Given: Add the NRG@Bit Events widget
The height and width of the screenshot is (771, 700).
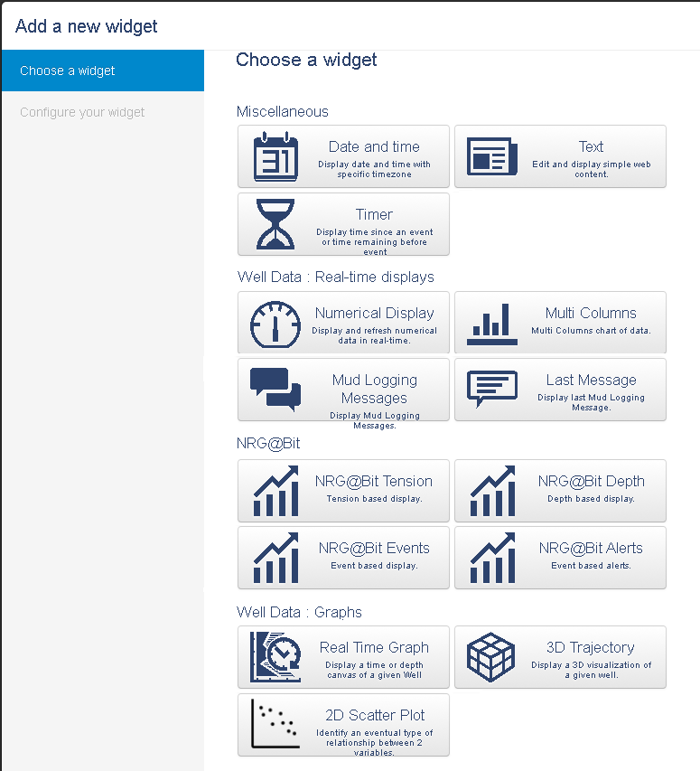Looking at the screenshot, I should click(x=343, y=557).
